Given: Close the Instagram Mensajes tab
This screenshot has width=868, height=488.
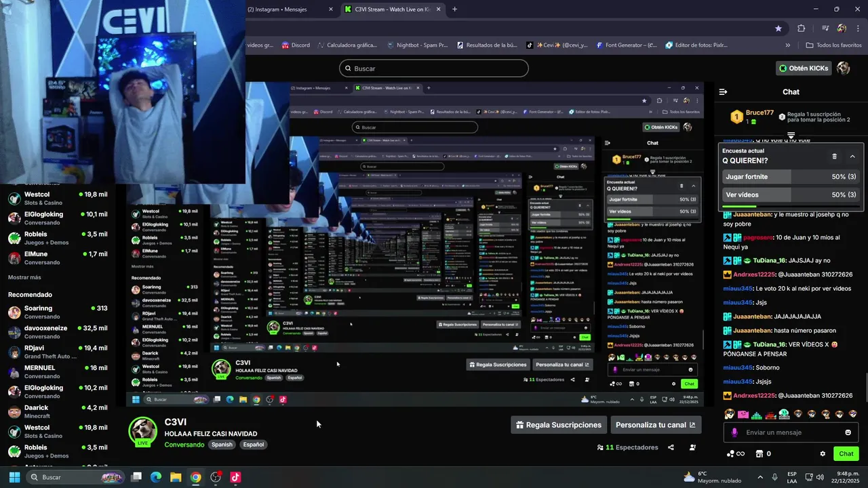Looking at the screenshot, I should 331,9.
